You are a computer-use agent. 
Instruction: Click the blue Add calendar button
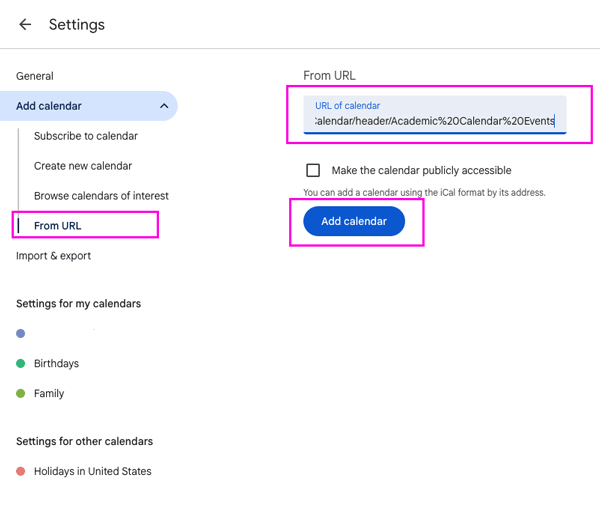(354, 221)
